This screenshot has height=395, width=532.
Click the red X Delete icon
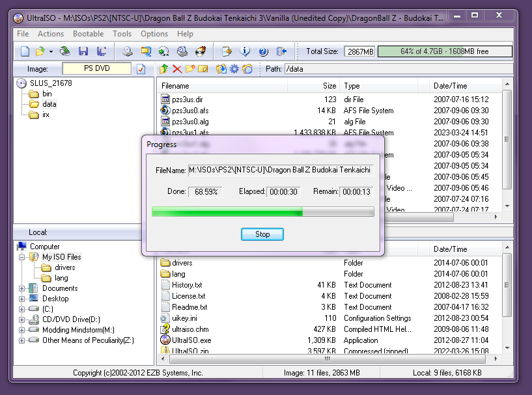(x=176, y=69)
